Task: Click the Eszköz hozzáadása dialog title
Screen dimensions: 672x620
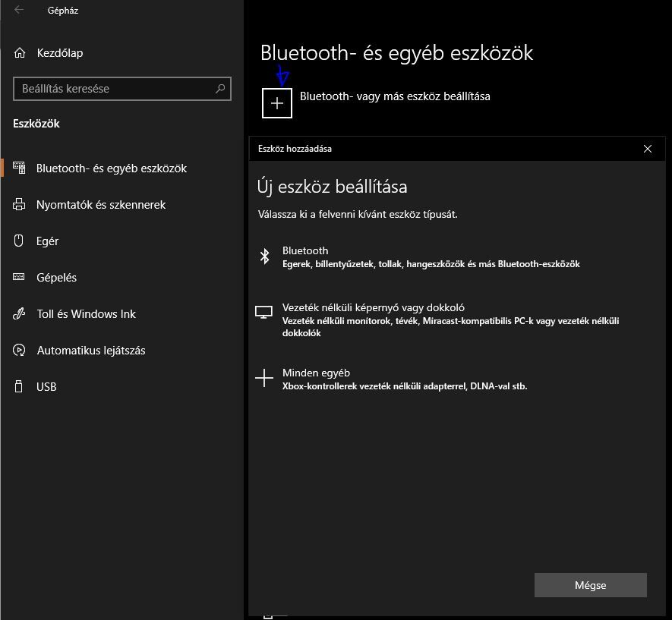Action: pyautogui.click(x=295, y=149)
